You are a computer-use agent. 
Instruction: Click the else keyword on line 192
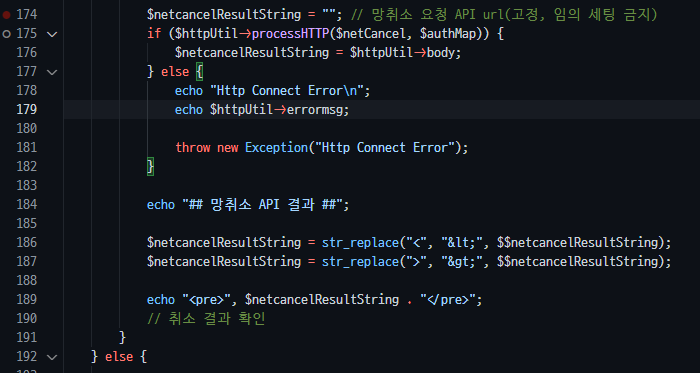click(119, 357)
